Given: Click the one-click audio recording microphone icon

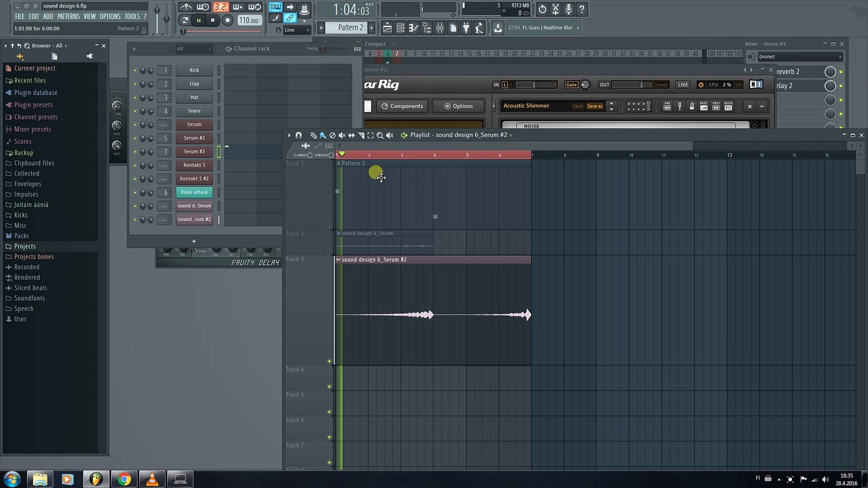Looking at the screenshot, I should [x=568, y=9].
